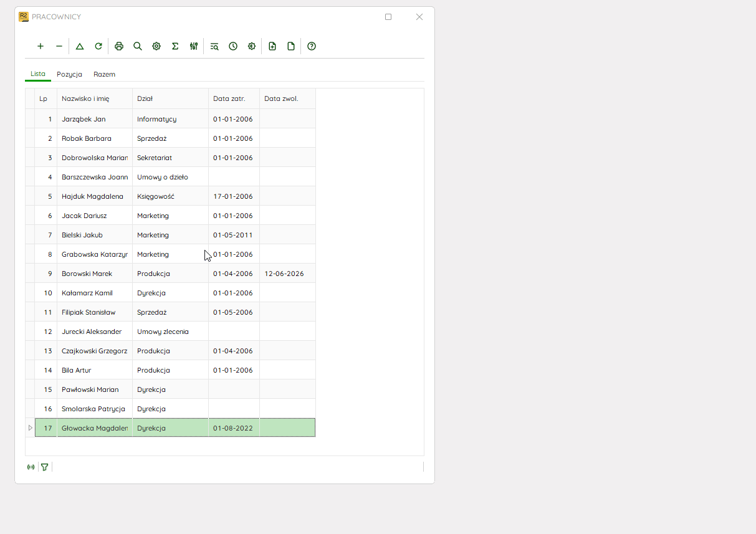Open the sliders adjustment icon
Screen dimensions: 756x534
[194, 46]
